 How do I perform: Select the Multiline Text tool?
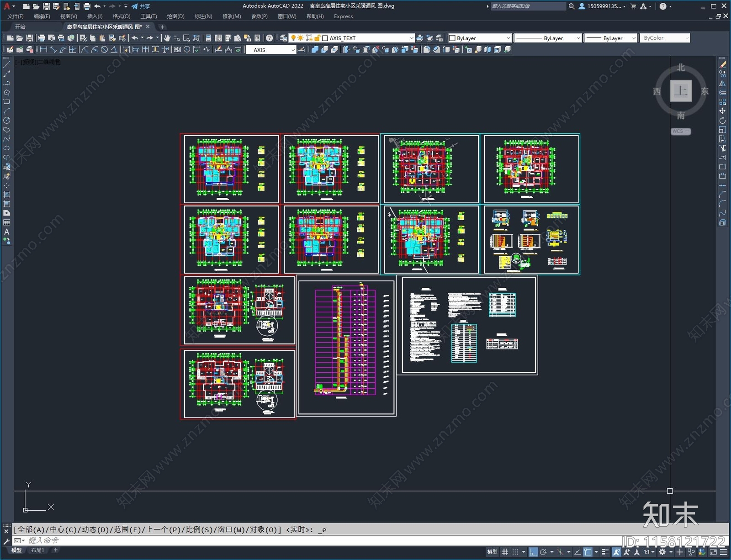click(x=6, y=232)
